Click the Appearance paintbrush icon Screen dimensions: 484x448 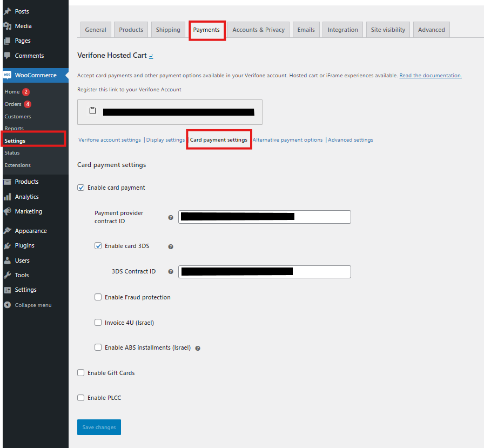pos(8,231)
